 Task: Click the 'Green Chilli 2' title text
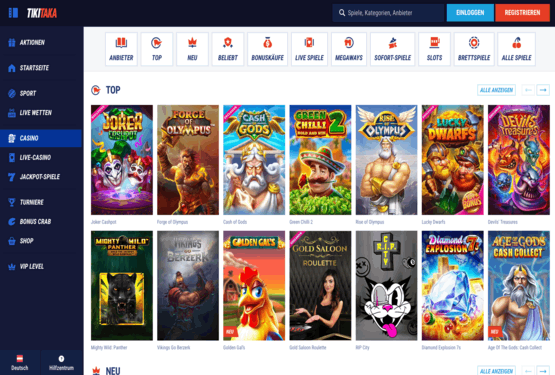pyautogui.click(x=301, y=222)
